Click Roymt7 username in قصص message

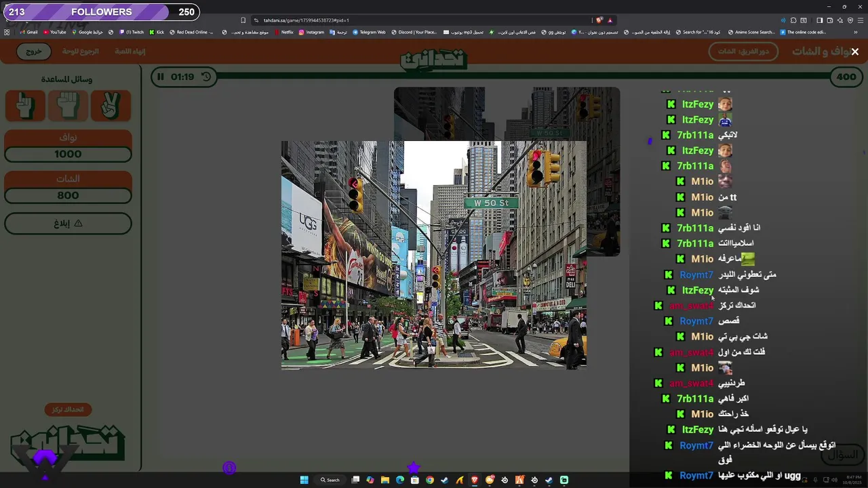[696, 321]
